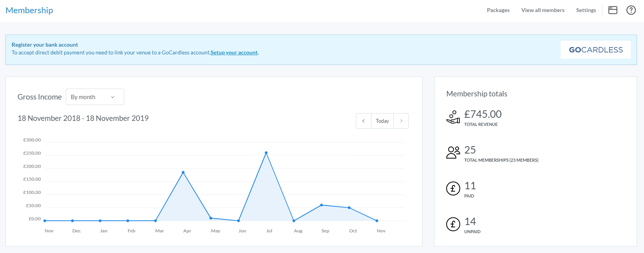
Task: Select the July data point on chart
Action: click(x=266, y=153)
